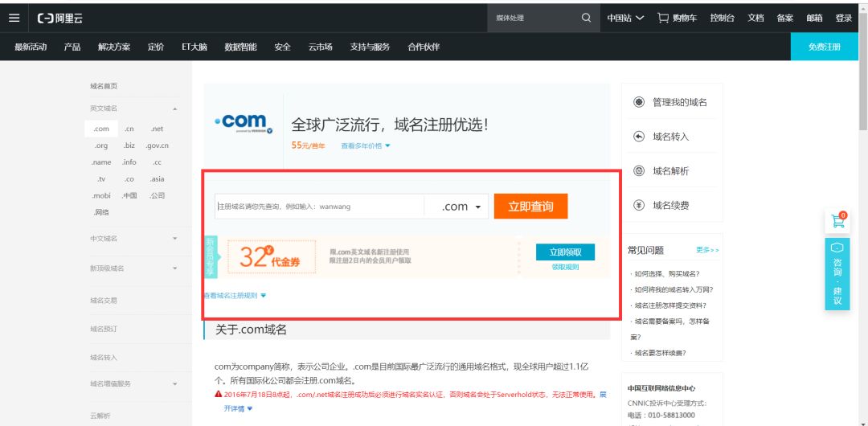
Task: Select .cn in the sidebar
Action: point(129,129)
